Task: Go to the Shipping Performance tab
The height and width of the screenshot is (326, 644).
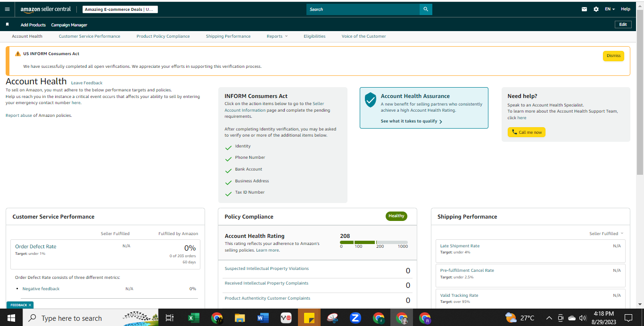Action: click(x=228, y=36)
